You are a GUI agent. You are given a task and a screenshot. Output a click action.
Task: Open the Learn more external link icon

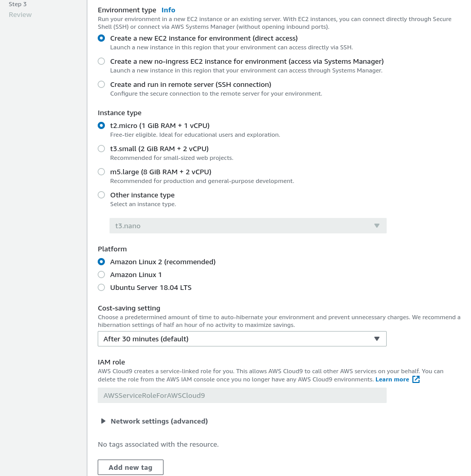[416, 379]
